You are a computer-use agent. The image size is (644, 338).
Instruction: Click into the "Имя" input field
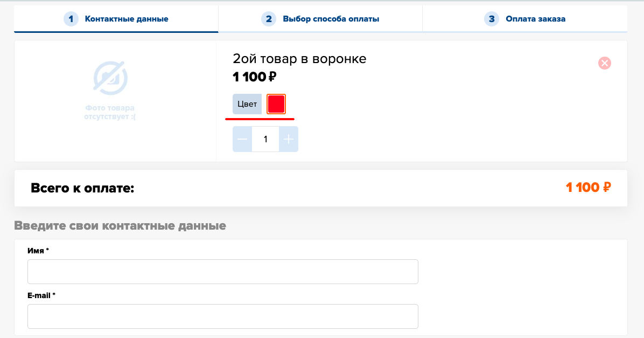tap(223, 271)
